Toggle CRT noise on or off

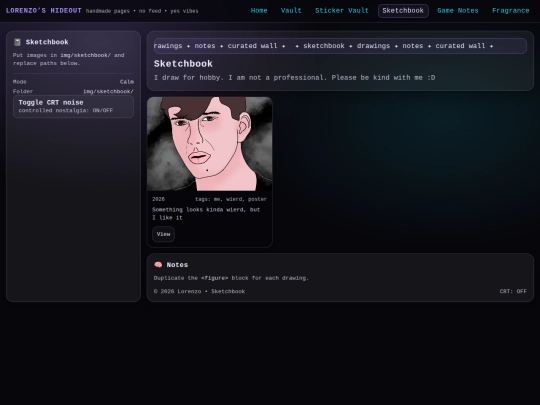(x=73, y=106)
